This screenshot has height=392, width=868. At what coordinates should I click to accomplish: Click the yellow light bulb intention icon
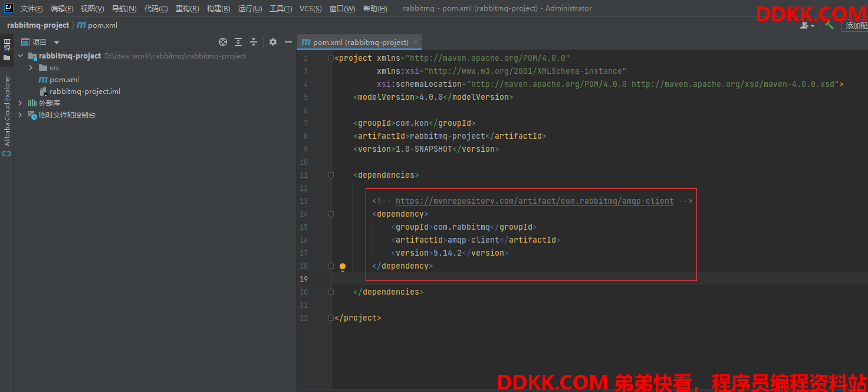click(x=343, y=267)
